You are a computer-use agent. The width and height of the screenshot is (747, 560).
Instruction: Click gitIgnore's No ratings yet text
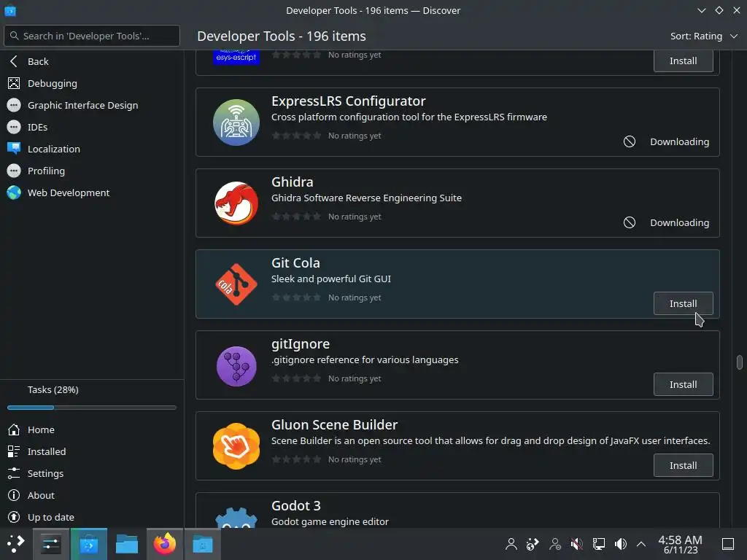pos(355,378)
